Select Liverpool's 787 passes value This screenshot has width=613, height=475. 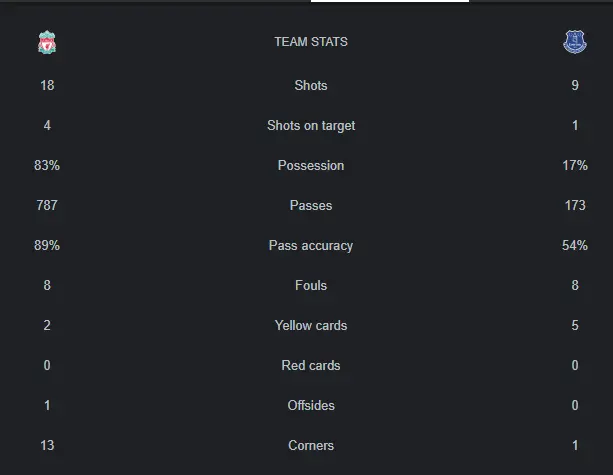[x=47, y=206]
